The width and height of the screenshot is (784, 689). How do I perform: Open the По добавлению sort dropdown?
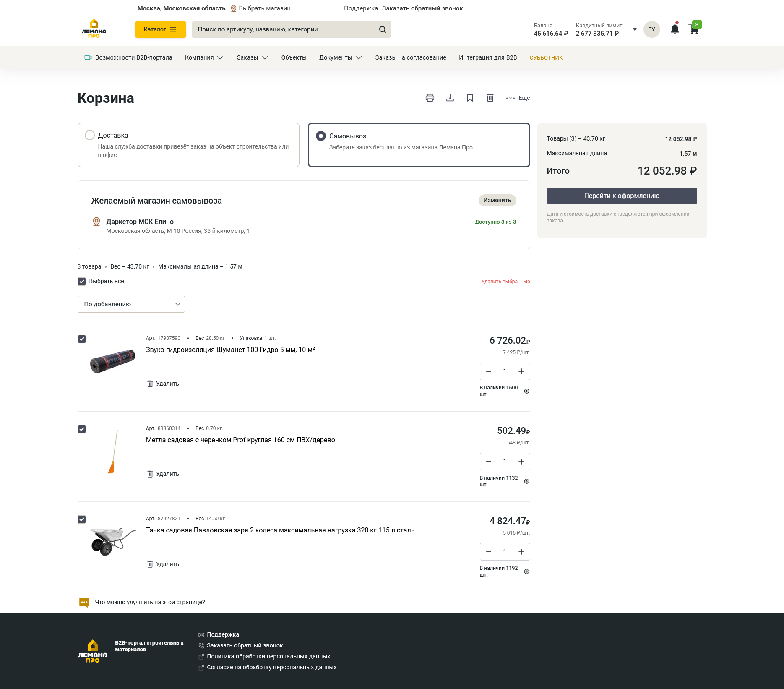click(131, 304)
